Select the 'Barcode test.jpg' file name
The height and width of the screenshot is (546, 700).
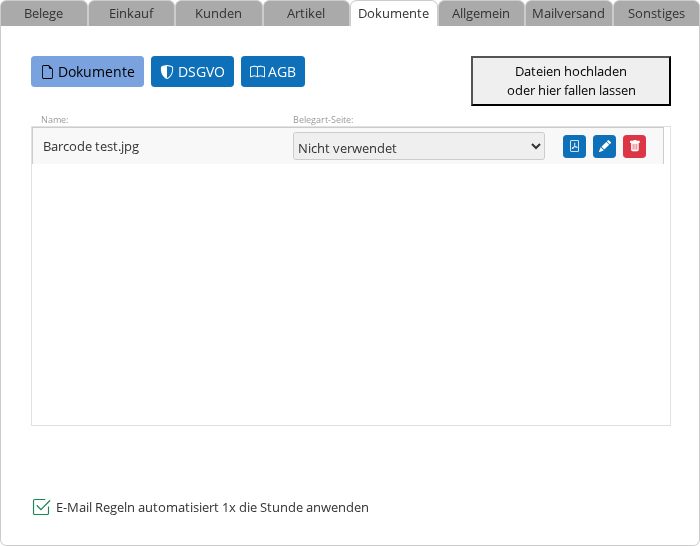point(91,147)
